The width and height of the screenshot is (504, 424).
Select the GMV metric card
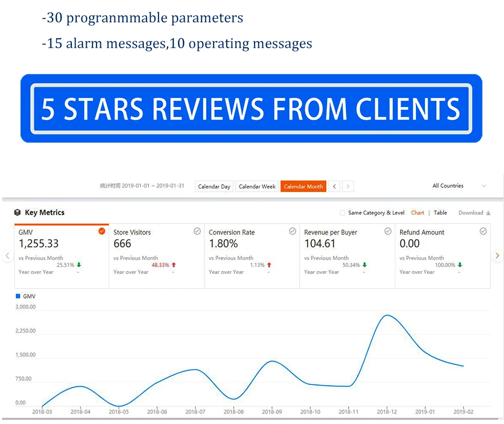tap(62, 256)
